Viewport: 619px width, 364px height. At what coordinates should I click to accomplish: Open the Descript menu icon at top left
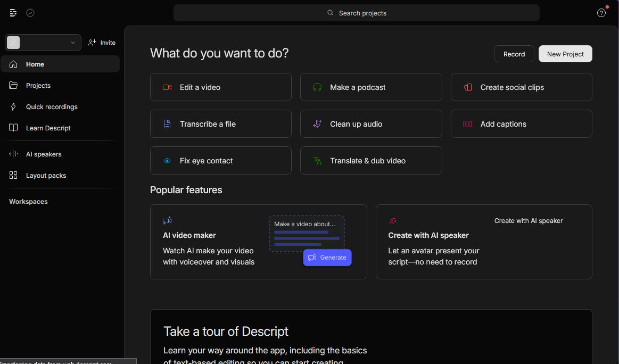pos(13,13)
